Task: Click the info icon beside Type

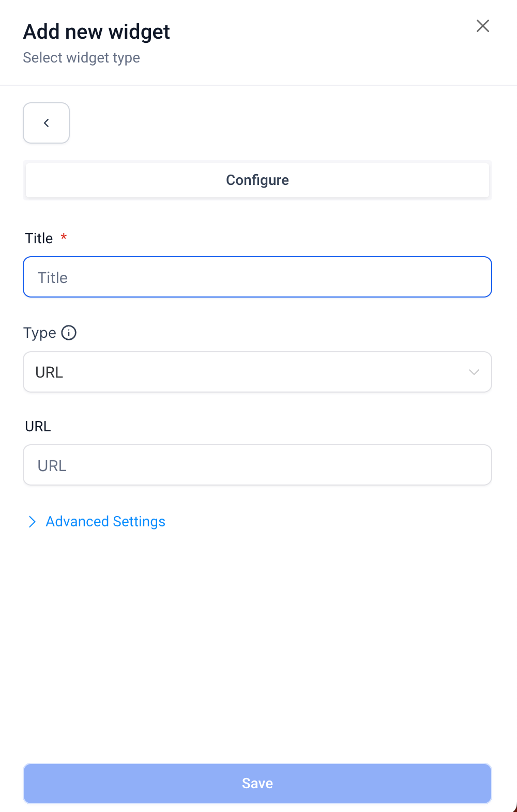Action: click(x=69, y=333)
